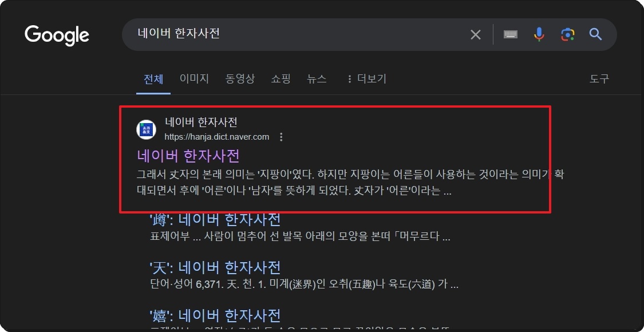Click the magnifying glass search button
Viewport: 644px width, 332px height.
point(595,34)
